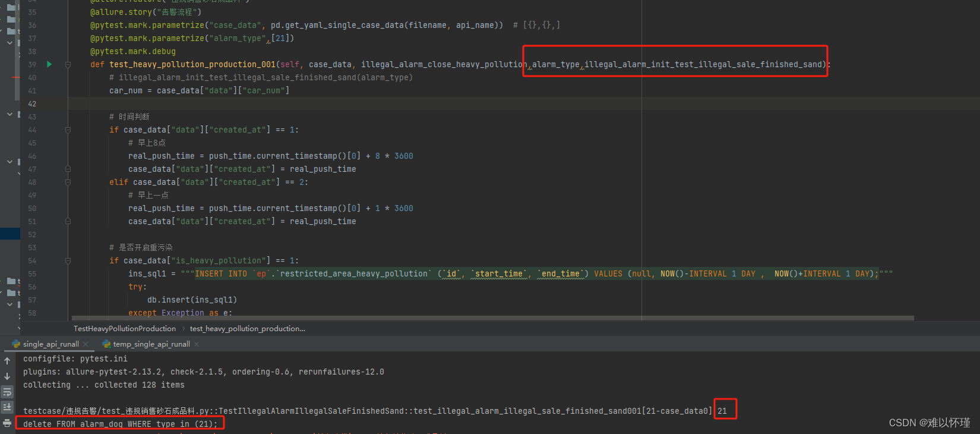
Task: Click the up arrow in the run console toolbar
Action: tap(7, 361)
